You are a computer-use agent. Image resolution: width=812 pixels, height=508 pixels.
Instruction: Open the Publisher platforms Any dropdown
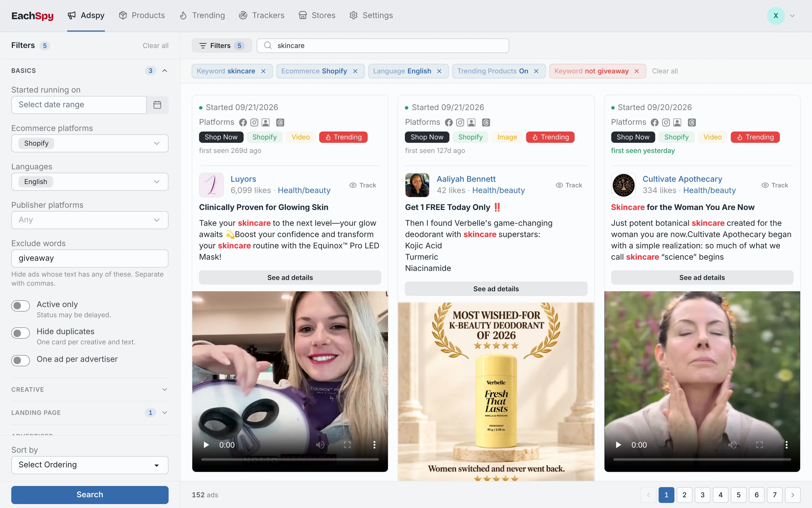90,220
